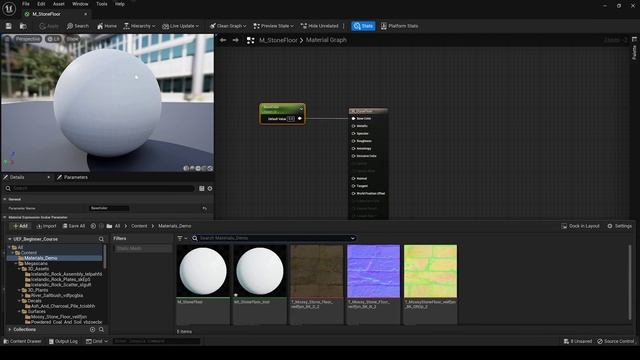Click the Base Color input pin
This screenshot has height=360, width=640.
353,119
